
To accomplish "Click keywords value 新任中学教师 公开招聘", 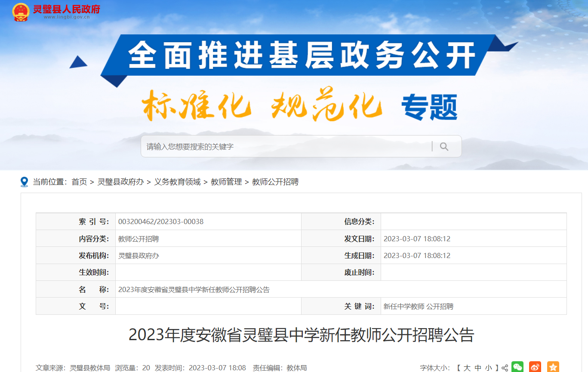I will tap(419, 307).
